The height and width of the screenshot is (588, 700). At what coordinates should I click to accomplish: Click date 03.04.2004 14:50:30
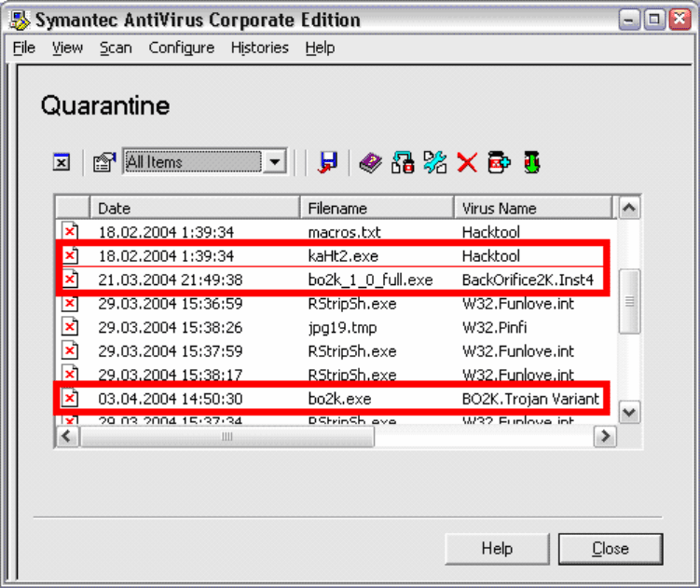(x=170, y=399)
